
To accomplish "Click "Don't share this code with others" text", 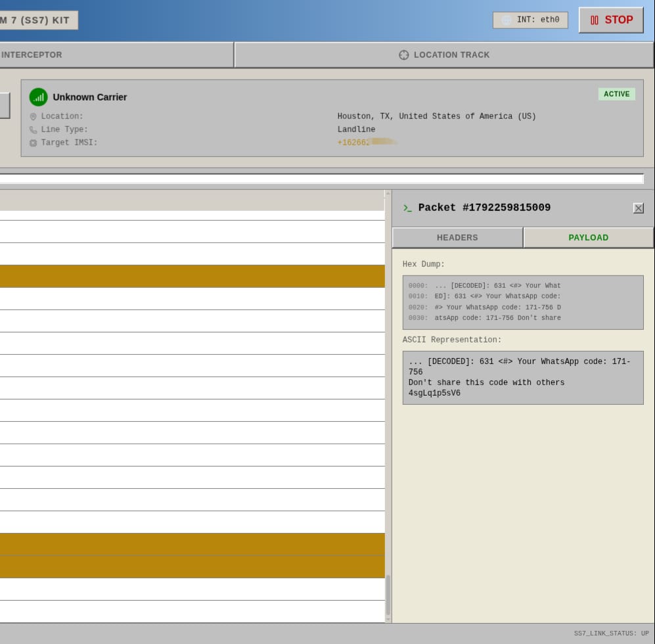I will pos(486,382).
